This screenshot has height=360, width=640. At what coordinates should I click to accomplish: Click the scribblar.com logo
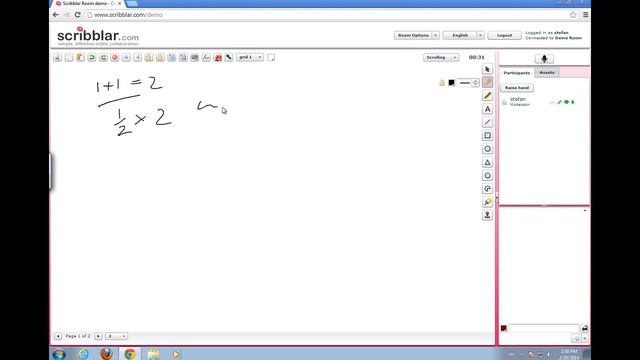pyautogui.click(x=98, y=36)
